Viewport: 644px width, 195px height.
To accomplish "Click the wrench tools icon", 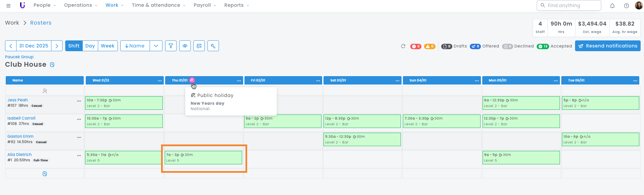I will pyautogui.click(x=213, y=46).
